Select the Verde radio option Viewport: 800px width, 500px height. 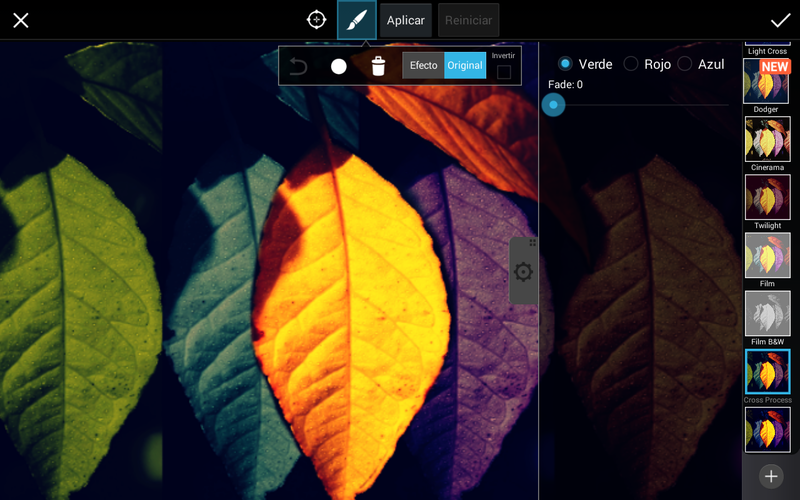(565, 64)
